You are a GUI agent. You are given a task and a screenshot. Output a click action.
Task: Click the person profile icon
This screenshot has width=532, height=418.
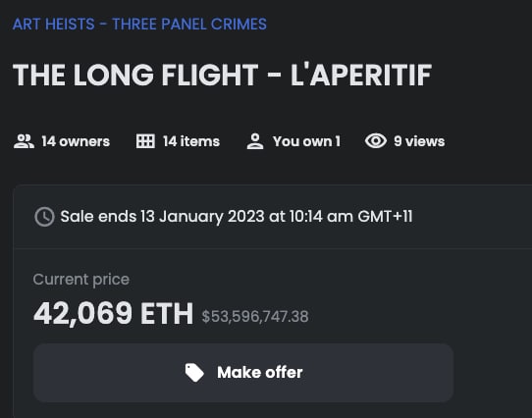[255, 141]
